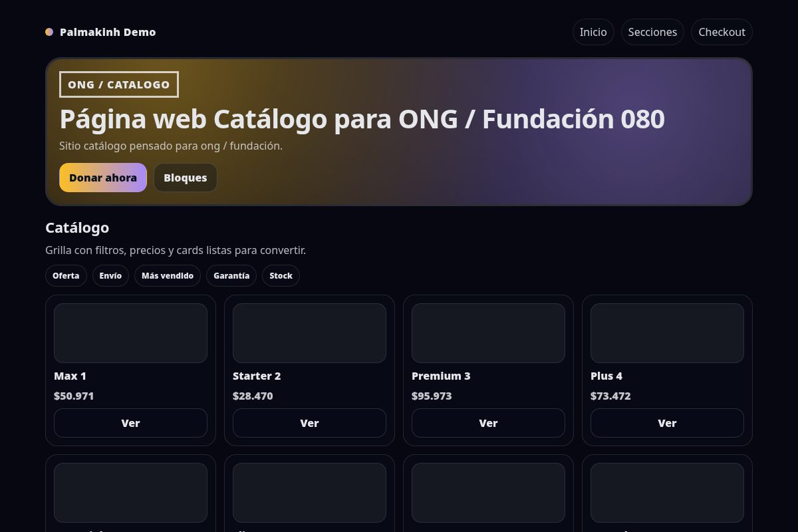
Task: Toggle the Oferta filter chip
Action: click(x=66, y=275)
